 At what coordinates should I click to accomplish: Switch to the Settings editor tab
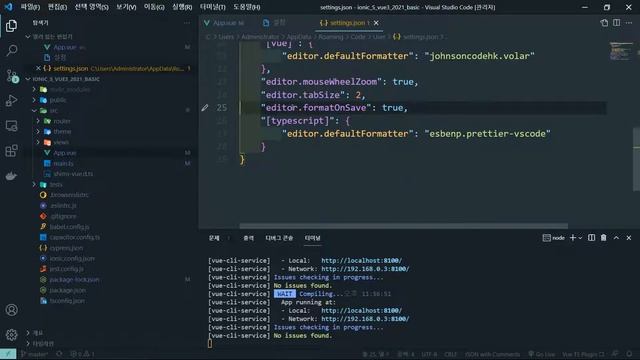pos(275,23)
